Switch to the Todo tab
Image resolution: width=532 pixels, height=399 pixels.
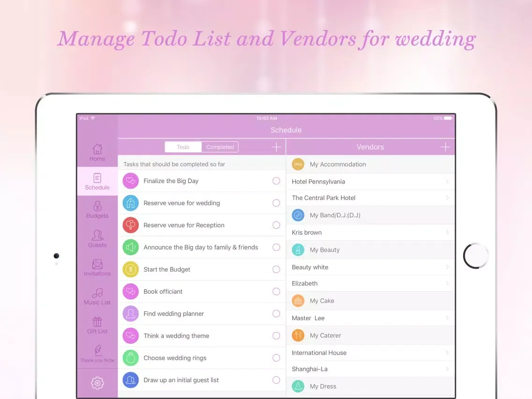(183, 147)
